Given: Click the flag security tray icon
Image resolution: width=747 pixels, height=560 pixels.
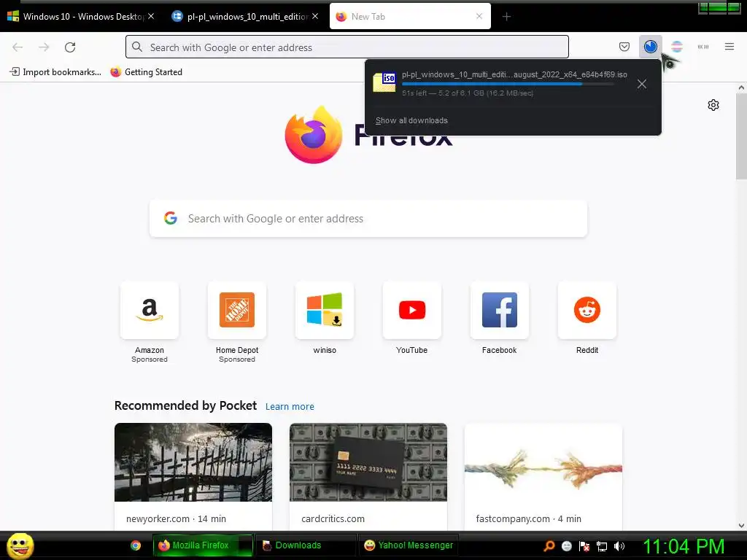Looking at the screenshot, I should [x=584, y=546].
